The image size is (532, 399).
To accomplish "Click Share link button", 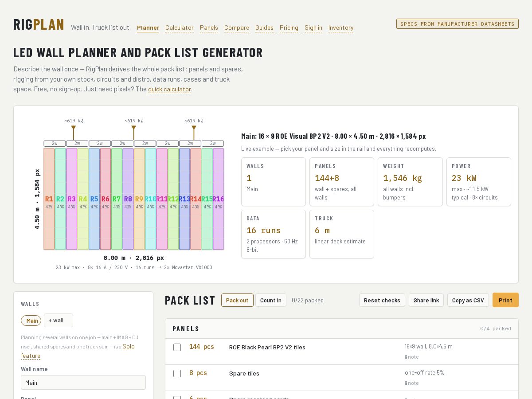I will coord(426,300).
